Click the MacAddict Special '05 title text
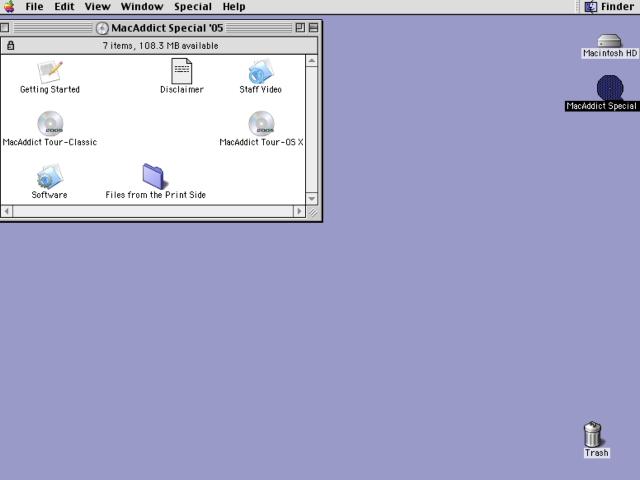The height and width of the screenshot is (480, 640). pyautogui.click(x=167, y=28)
